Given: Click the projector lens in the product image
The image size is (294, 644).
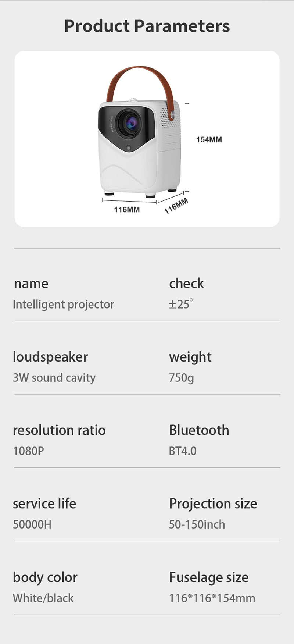Looking at the screenshot, I should (x=129, y=123).
